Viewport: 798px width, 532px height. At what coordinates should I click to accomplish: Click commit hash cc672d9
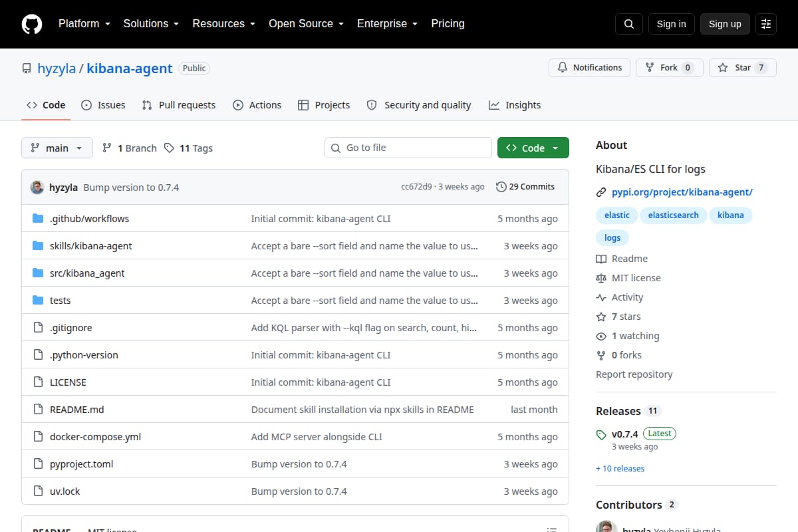click(x=416, y=187)
